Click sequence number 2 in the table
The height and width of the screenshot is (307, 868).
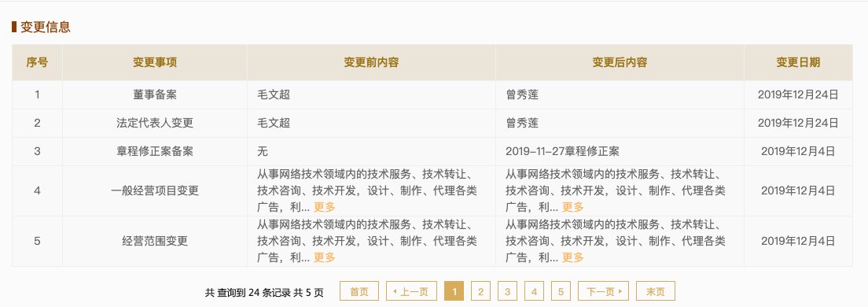[x=37, y=123]
